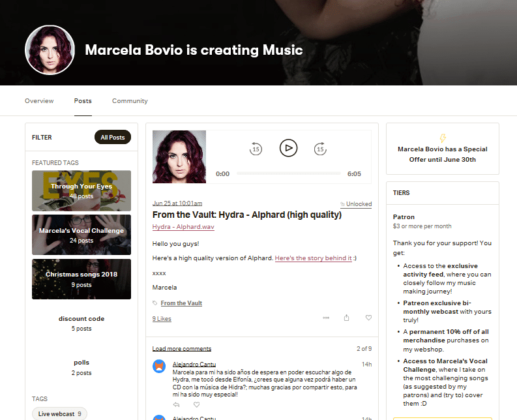Reply to Alejandro Cantu's comment
The height and width of the screenshot is (420, 517).
click(177, 404)
